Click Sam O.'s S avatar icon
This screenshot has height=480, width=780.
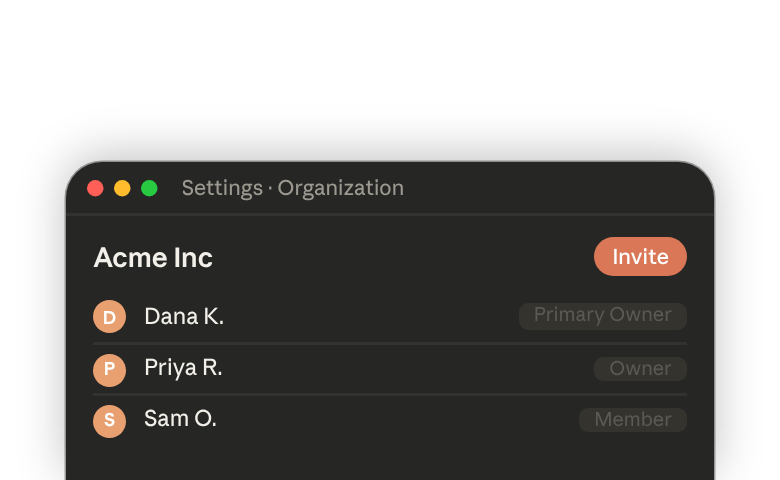click(109, 421)
